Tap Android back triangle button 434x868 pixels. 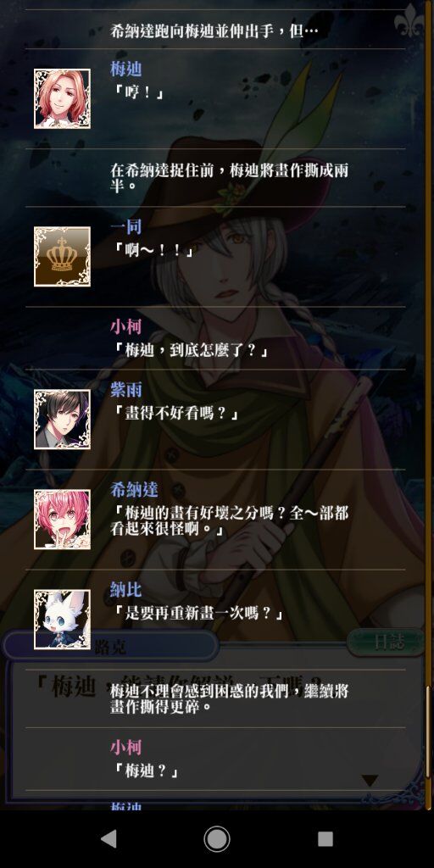(x=108, y=838)
